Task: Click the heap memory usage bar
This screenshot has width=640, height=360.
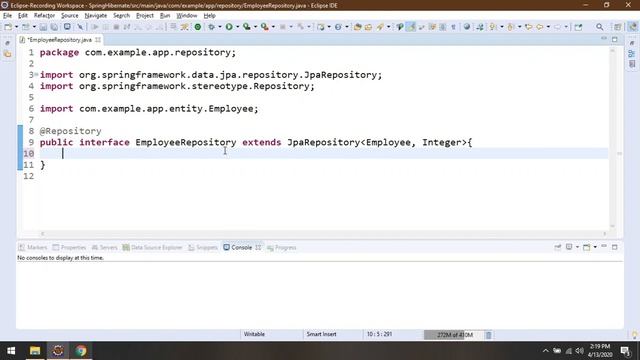Action: coord(453,335)
